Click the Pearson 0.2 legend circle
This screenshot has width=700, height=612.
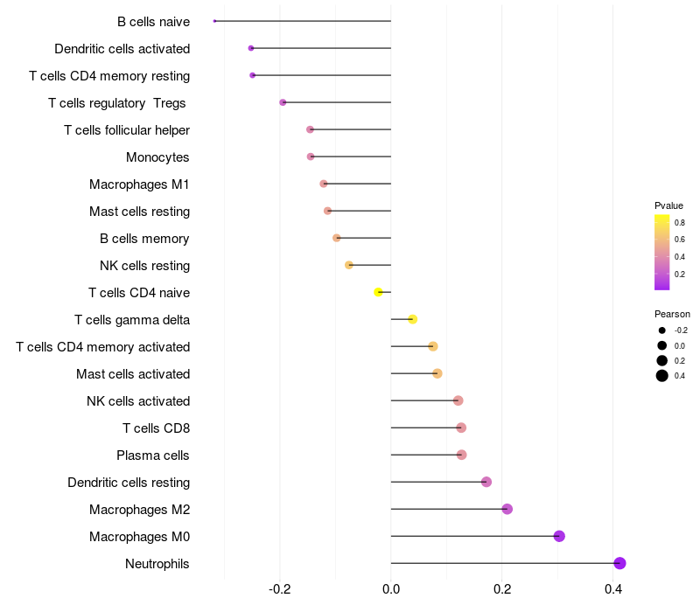(x=661, y=360)
